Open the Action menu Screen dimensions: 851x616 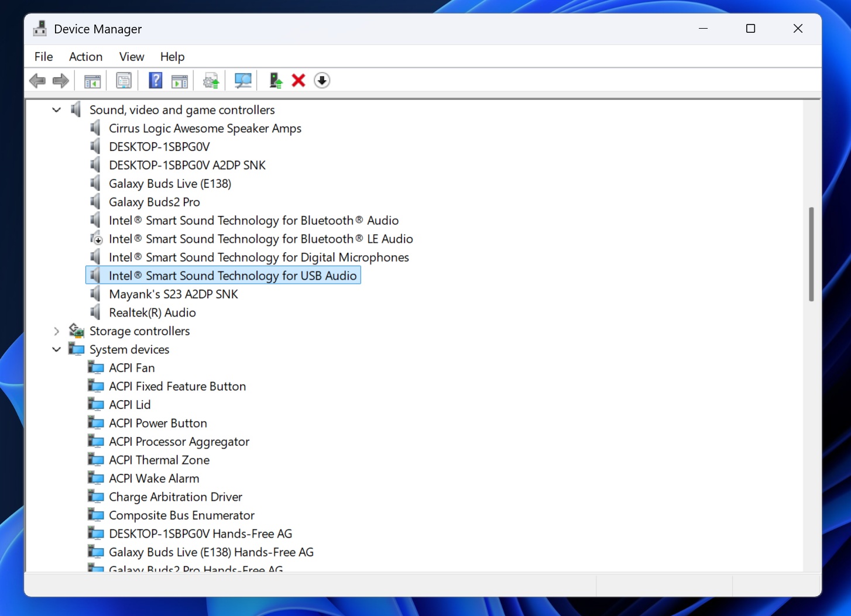tap(85, 57)
